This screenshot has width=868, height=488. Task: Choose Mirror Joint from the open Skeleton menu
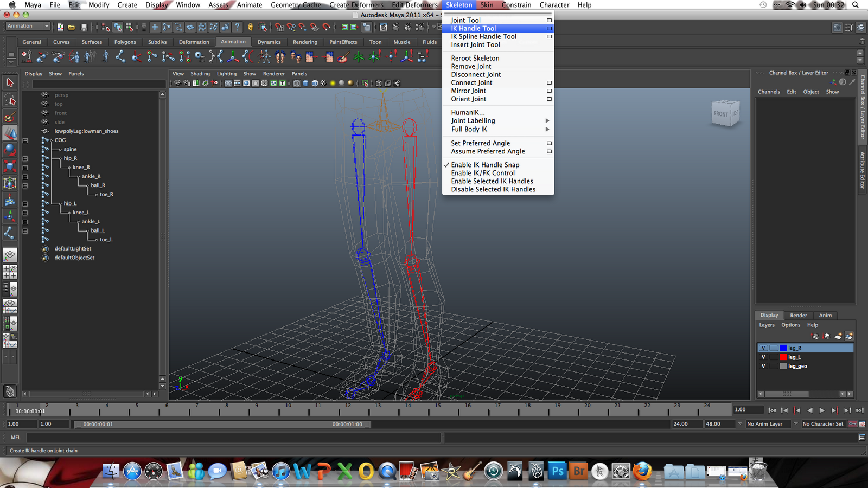(x=468, y=91)
